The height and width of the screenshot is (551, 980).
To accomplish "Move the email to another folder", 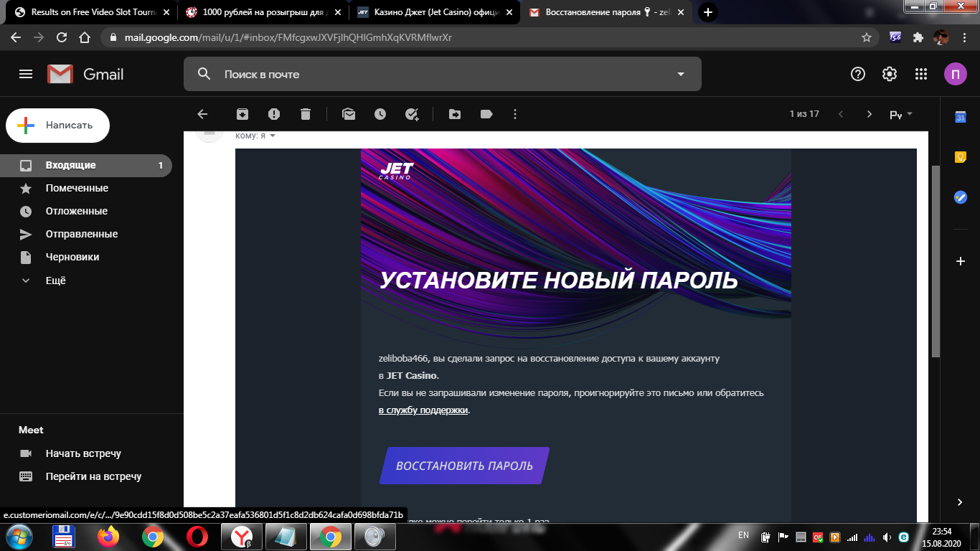I will (454, 113).
